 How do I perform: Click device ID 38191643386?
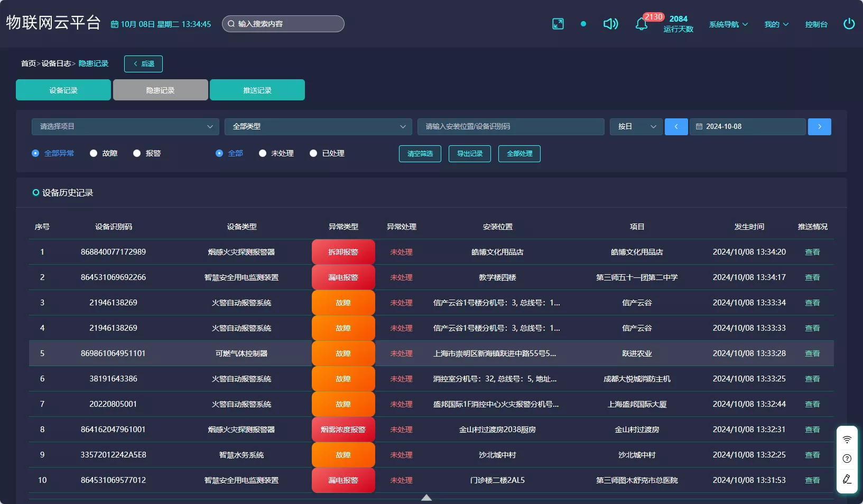click(113, 379)
